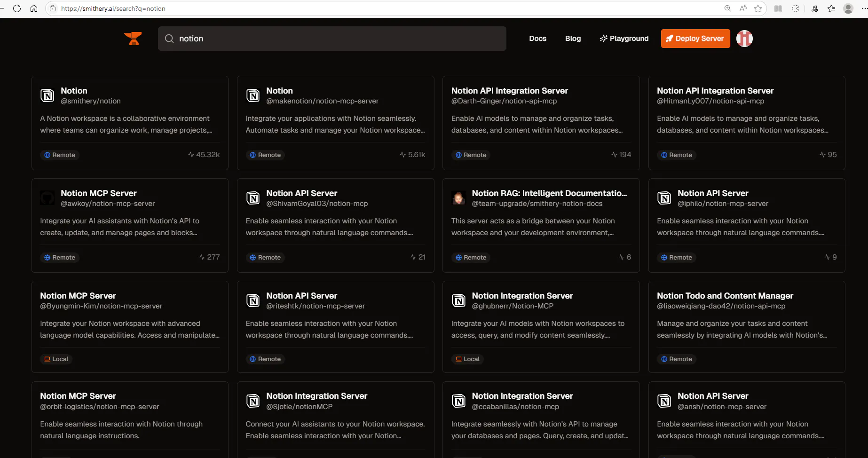Click the GitHub avatar on the @awkoy card
The width and height of the screenshot is (868, 458).
tap(47, 198)
